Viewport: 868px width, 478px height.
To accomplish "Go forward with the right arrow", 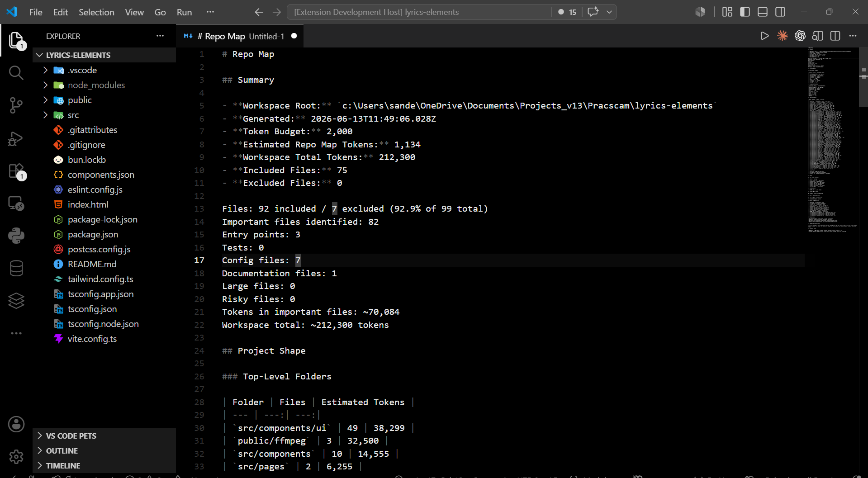I will [277, 12].
